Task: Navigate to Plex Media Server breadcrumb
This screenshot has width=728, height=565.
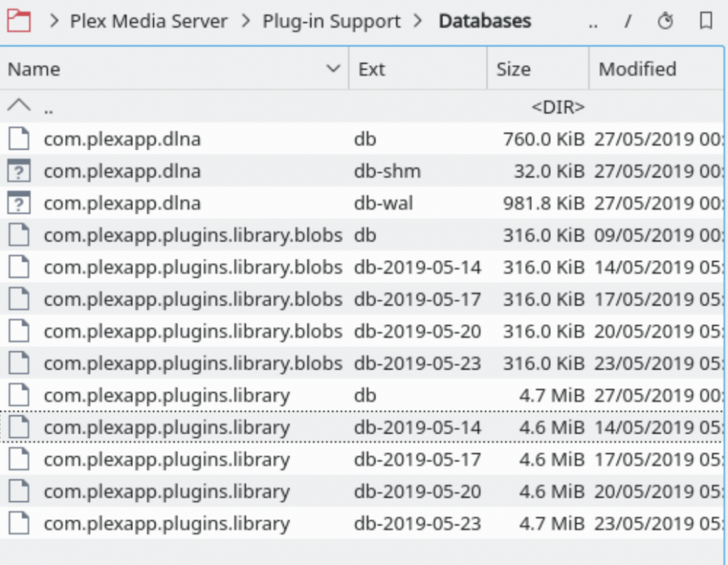Action: [148, 21]
